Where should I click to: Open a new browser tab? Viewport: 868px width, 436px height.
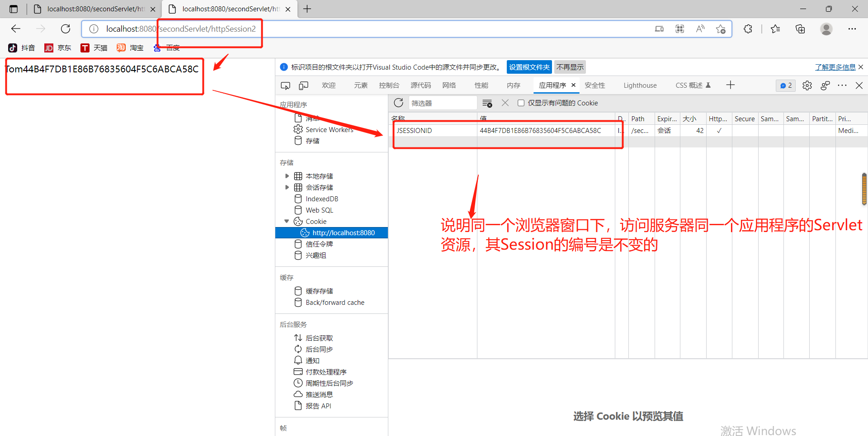pyautogui.click(x=307, y=9)
